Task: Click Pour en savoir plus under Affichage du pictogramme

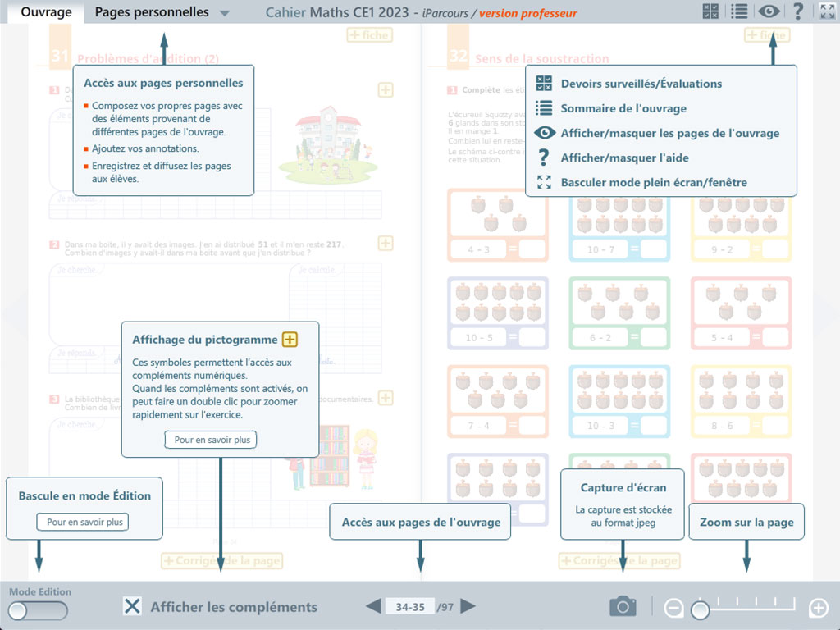Action: click(x=212, y=440)
